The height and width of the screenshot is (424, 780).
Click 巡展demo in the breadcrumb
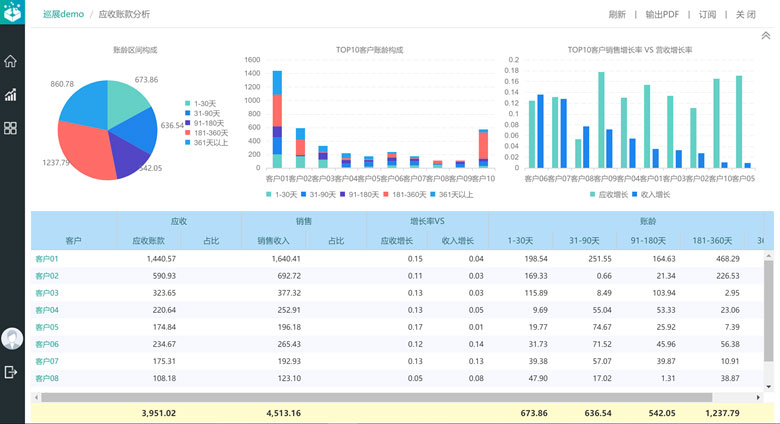[x=63, y=15]
